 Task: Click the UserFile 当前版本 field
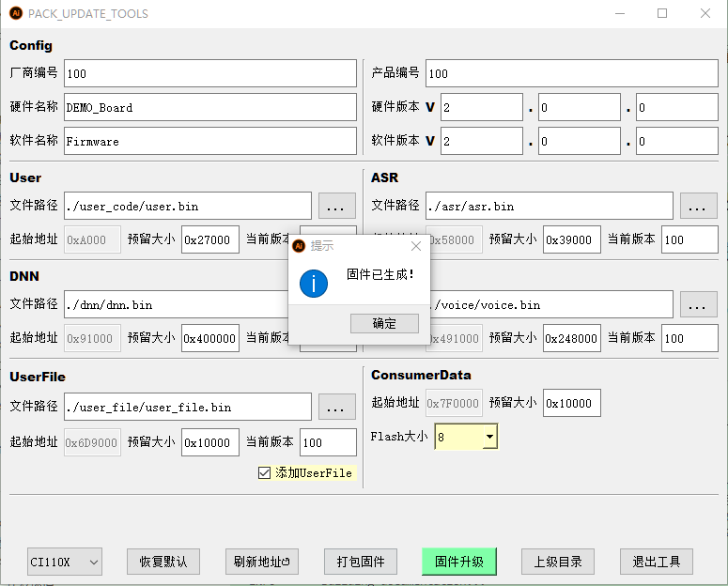[x=328, y=442]
